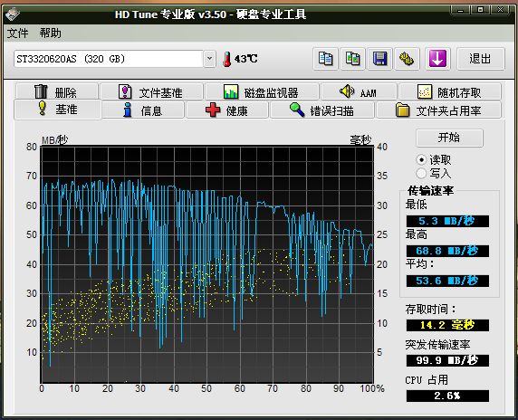This screenshot has height=420, width=518.
Task: Click the 开始 button
Action: (449, 138)
